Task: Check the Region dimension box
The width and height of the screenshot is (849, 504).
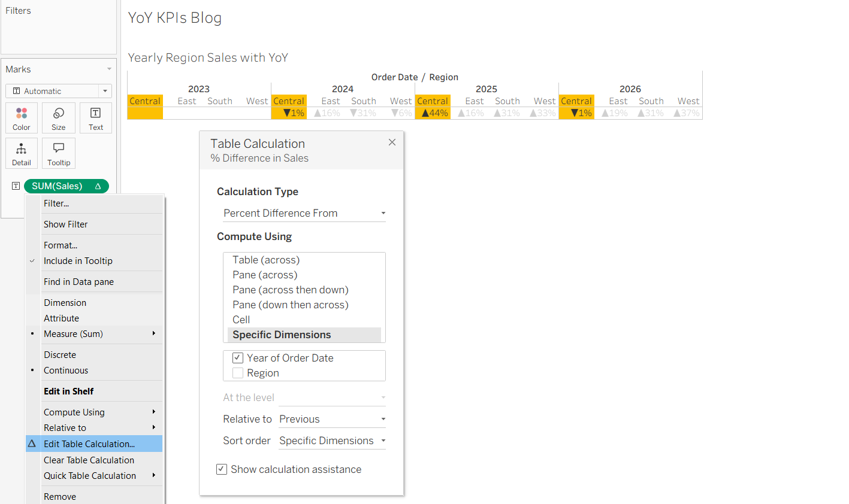Action: pos(238,373)
